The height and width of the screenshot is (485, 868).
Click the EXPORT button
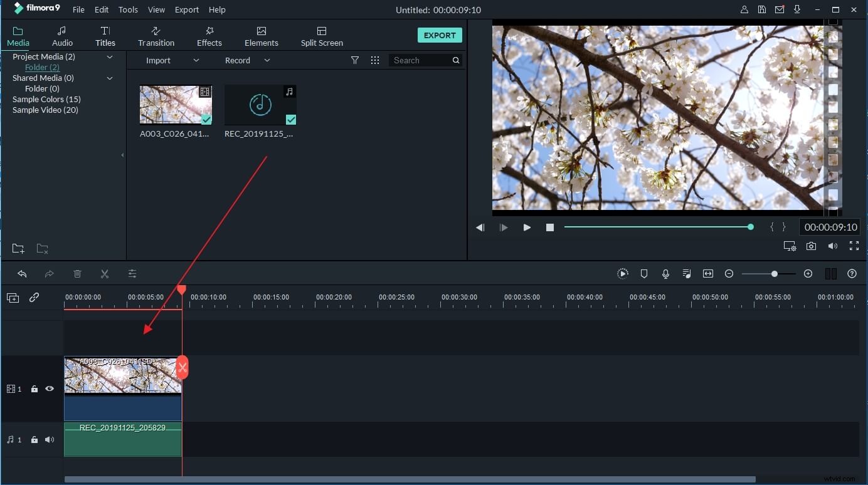(440, 35)
